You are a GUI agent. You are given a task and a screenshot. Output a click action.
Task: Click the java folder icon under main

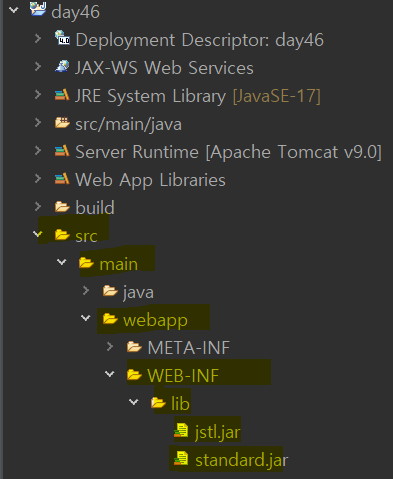[x=110, y=291]
